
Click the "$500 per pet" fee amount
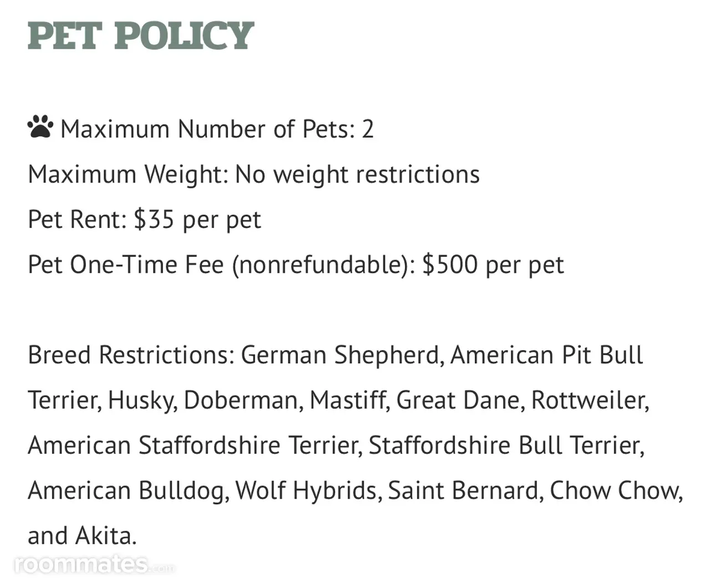[x=493, y=265]
